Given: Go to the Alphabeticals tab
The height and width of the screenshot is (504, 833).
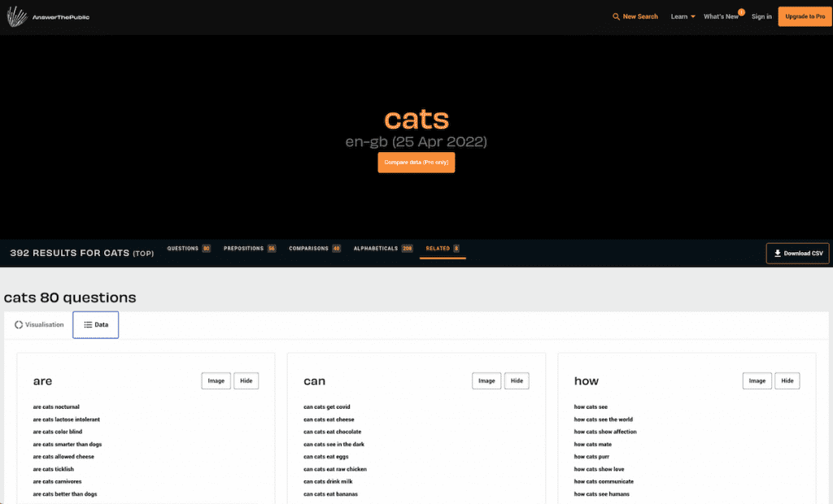Looking at the screenshot, I should [x=382, y=249].
